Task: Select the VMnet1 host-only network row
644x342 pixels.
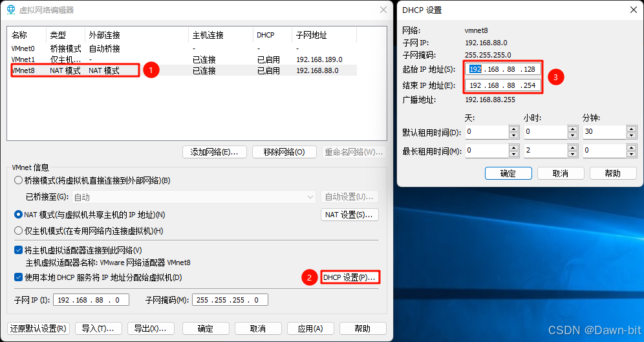Action: coord(182,59)
